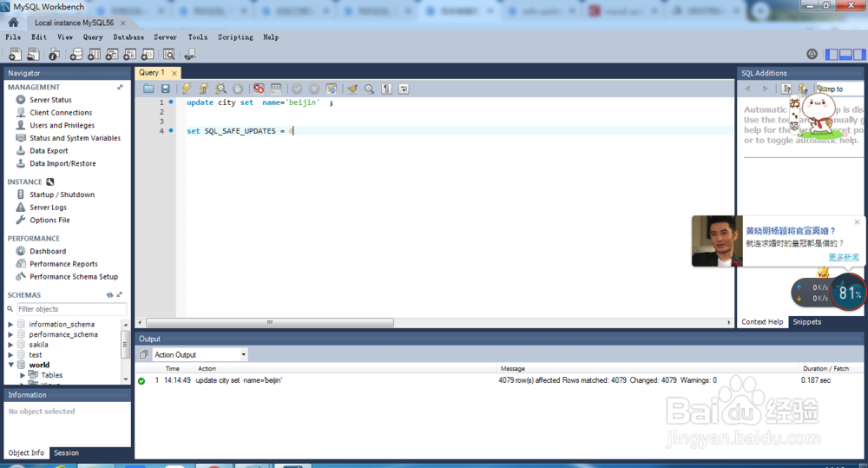Save script with floppy disk icon
This screenshot has width=868, height=468.
point(166,89)
